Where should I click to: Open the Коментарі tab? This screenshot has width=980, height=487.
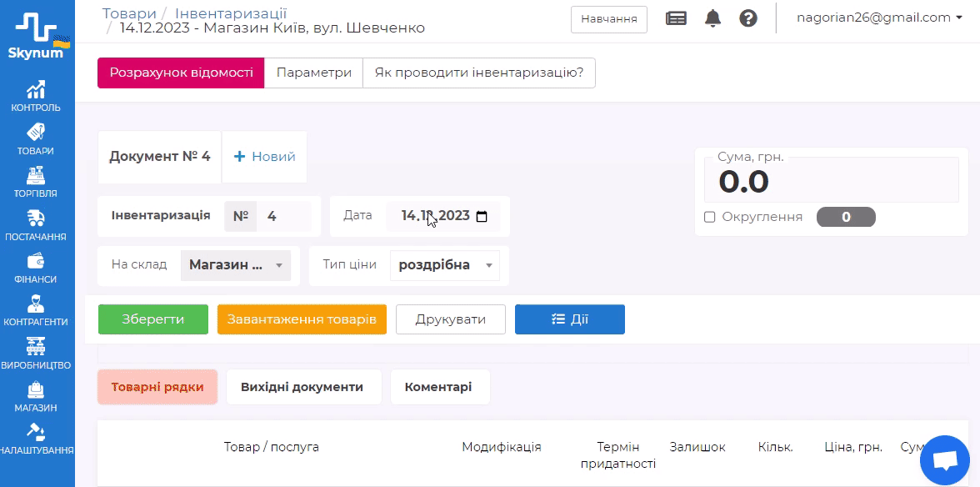point(438,387)
